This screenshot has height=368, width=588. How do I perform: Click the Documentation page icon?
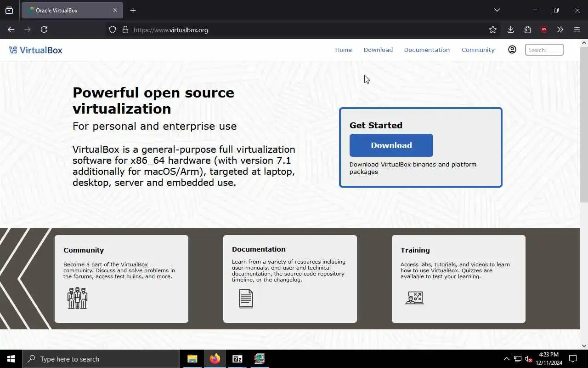(246, 299)
